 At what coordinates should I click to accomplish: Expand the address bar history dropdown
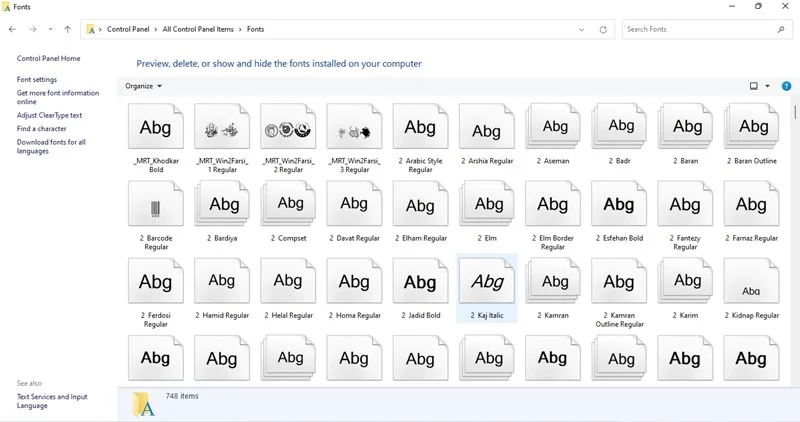[x=581, y=30]
